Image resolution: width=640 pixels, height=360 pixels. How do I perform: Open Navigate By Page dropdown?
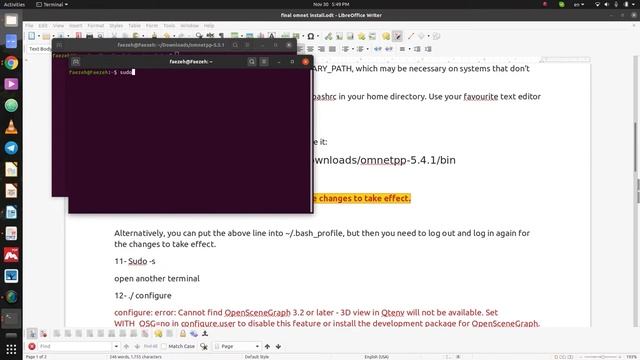pyautogui.click(x=257, y=346)
